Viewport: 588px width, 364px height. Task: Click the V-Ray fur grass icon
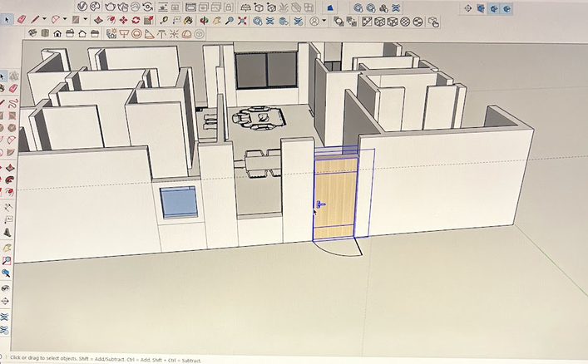click(x=284, y=7)
